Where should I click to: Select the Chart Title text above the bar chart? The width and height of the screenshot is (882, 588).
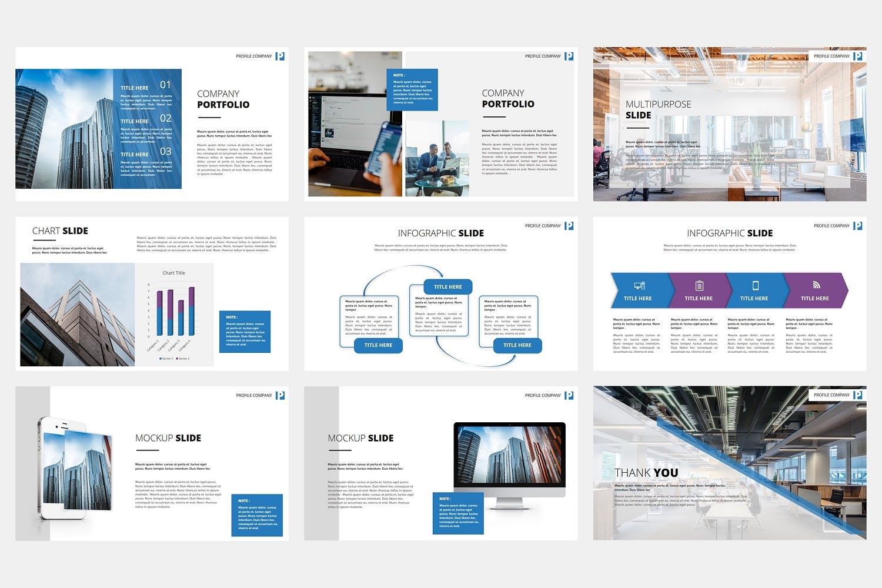(x=173, y=273)
